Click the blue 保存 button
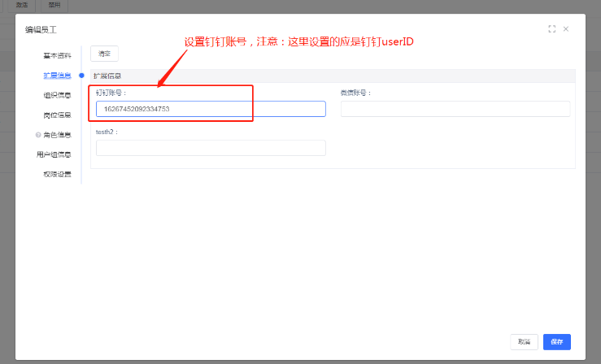 coord(557,342)
